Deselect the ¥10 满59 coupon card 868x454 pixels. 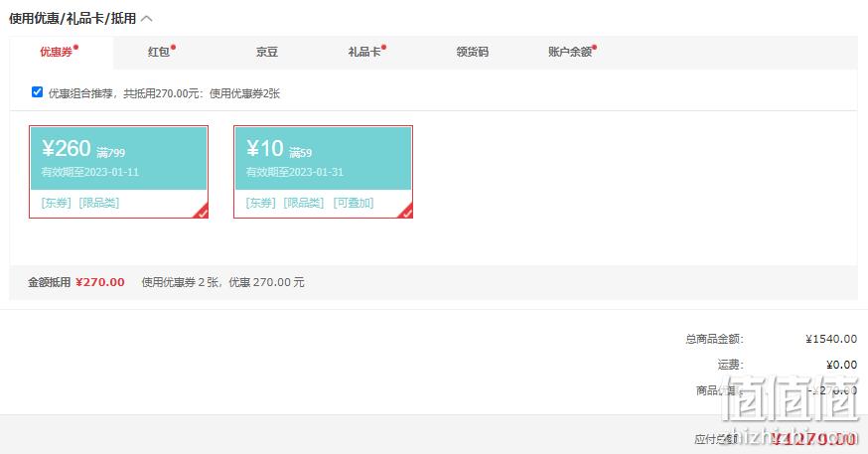[324, 172]
